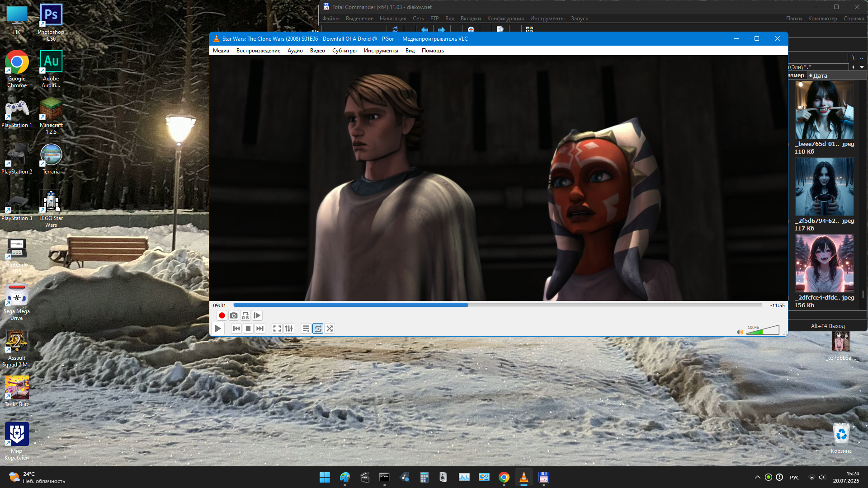The width and height of the screenshot is (868, 488).
Task: Enter fullscreen with the fullscreen icon
Action: [x=277, y=329]
